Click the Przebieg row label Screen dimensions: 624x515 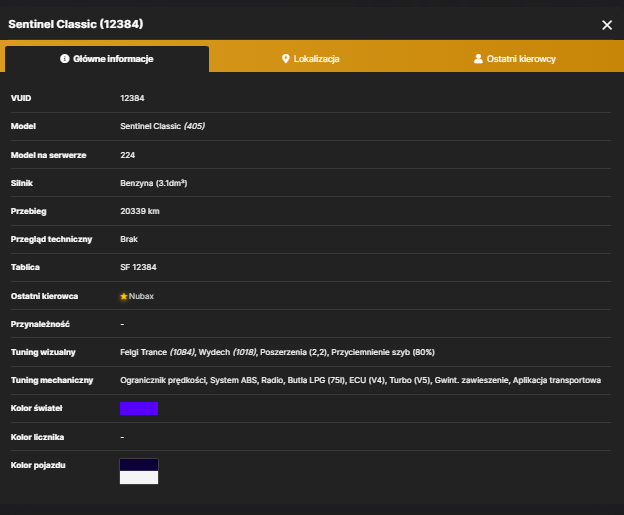click(x=29, y=211)
